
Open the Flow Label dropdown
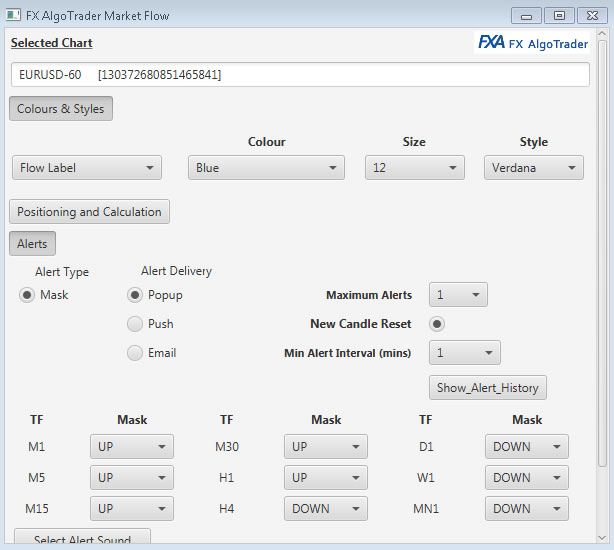click(x=87, y=168)
